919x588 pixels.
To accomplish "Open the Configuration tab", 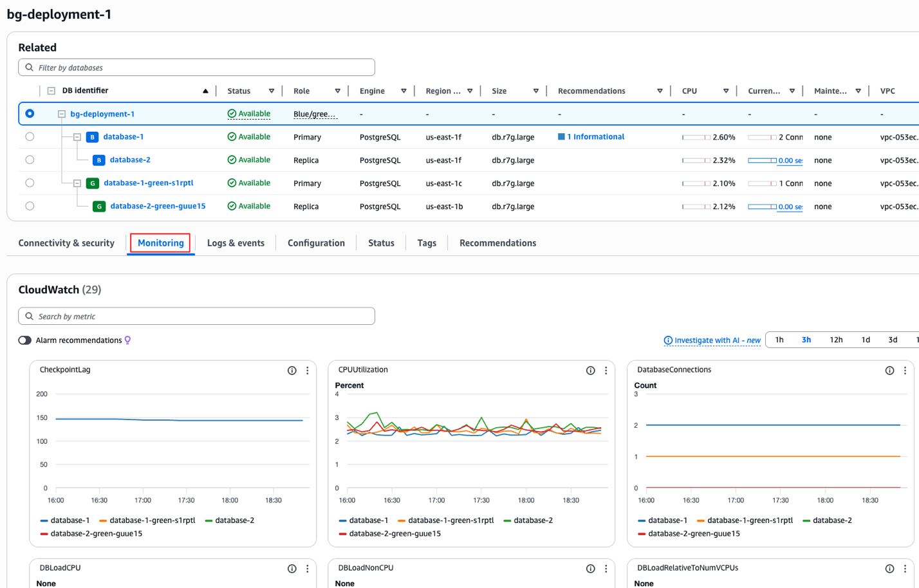I will click(x=316, y=243).
